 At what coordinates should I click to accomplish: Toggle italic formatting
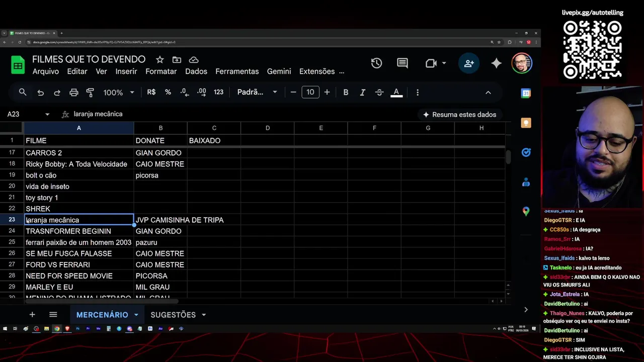tap(362, 93)
